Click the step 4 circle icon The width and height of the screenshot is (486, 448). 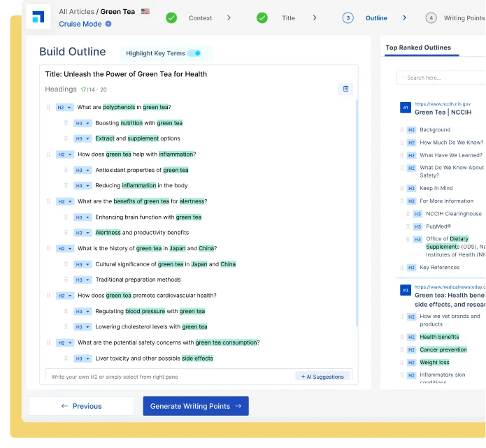click(x=431, y=18)
